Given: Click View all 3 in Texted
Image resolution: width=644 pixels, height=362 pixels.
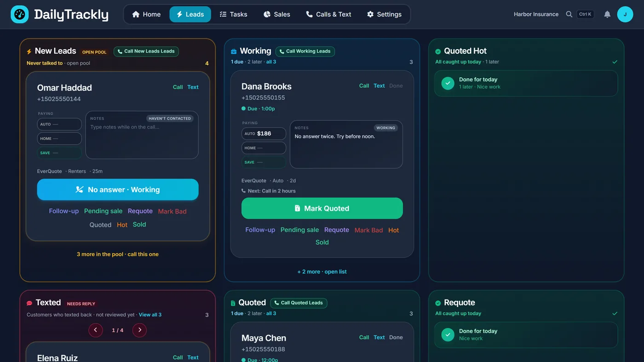Looking at the screenshot, I should 150,315.
